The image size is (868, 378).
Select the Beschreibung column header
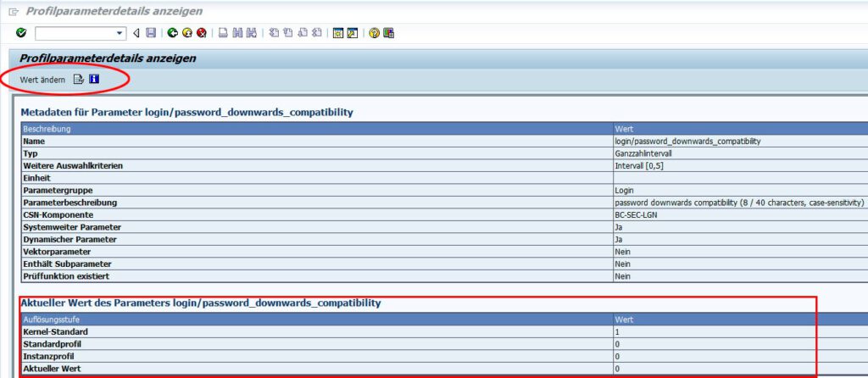click(317, 129)
